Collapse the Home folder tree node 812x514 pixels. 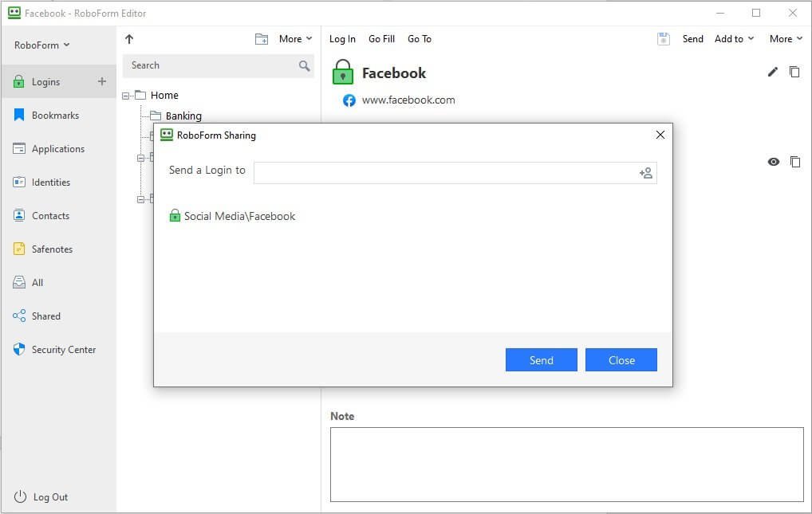[x=126, y=96]
